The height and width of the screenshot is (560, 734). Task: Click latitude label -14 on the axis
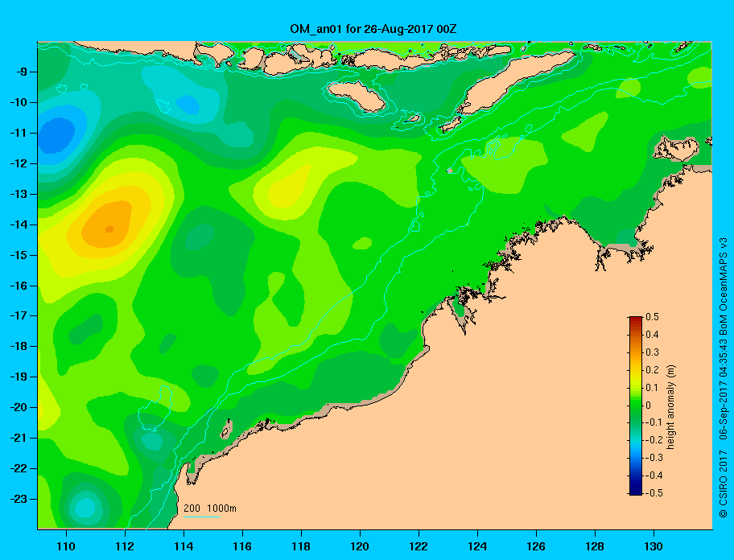[19, 224]
